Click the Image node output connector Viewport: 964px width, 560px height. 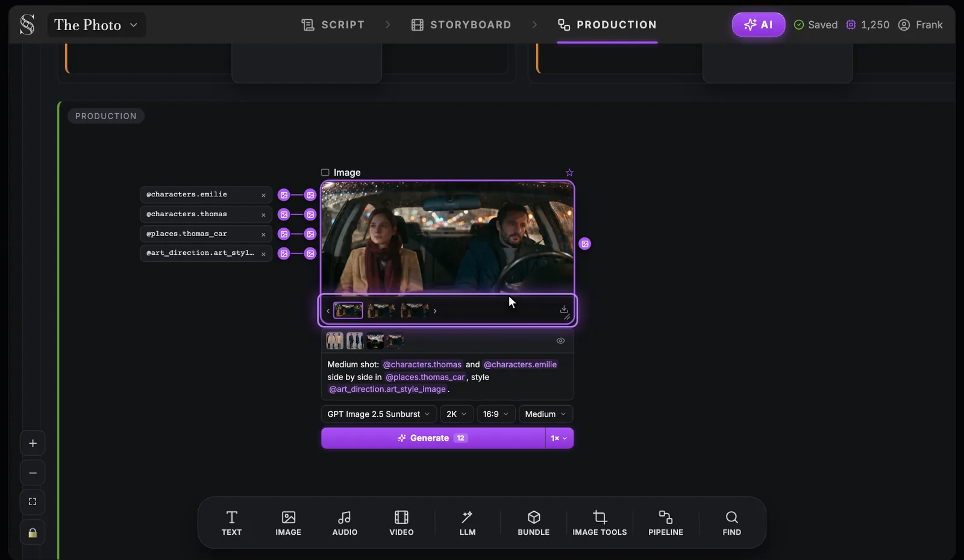584,244
